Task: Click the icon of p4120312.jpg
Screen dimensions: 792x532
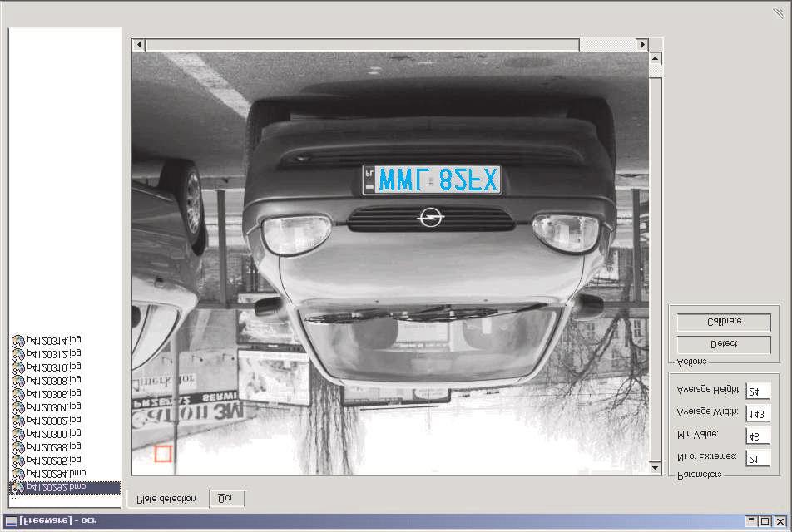Action: click(x=18, y=355)
